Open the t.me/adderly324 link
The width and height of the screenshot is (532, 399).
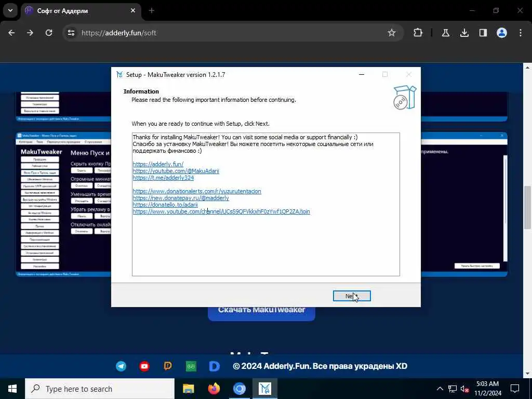[x=163, y=178]
